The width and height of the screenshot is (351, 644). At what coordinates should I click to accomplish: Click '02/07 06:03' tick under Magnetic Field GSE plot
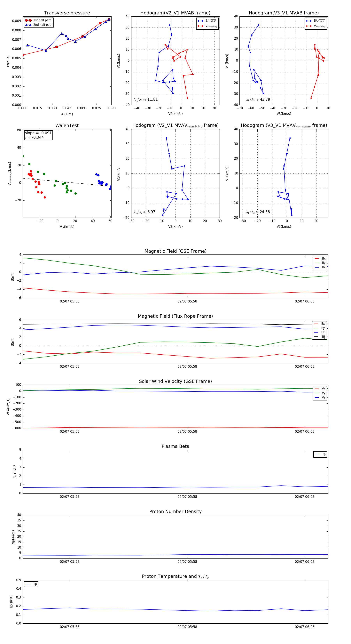pyautogui.click(x=305, y=301)
